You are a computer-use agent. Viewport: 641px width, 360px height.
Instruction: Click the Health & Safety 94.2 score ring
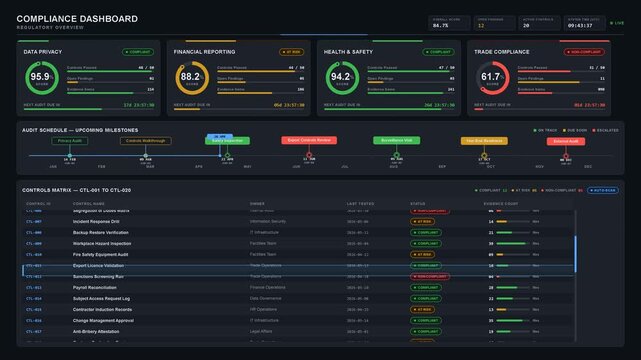point(342,78)
